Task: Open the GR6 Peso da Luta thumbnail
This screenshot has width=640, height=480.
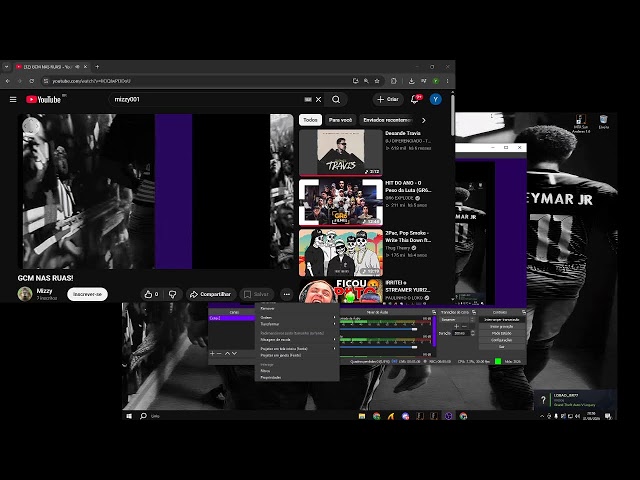Action: [x=341, y=202]
